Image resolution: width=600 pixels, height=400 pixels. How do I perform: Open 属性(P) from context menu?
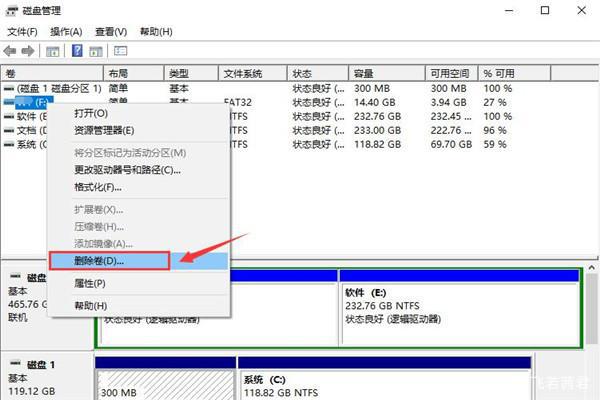90,283
